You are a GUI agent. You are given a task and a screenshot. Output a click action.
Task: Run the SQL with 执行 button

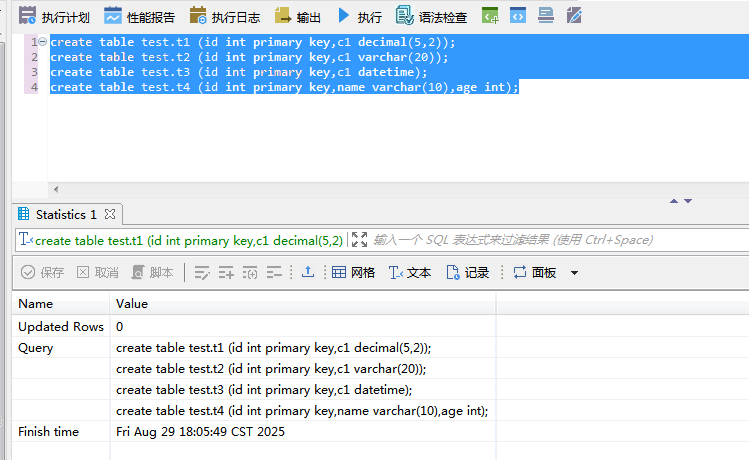click(359, 16)
